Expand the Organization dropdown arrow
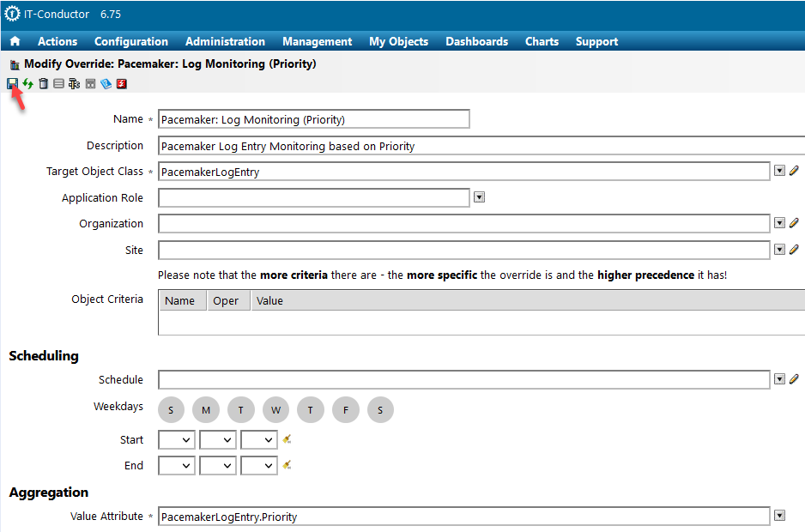The image size is (805, 532). click(x=779, y=223)
